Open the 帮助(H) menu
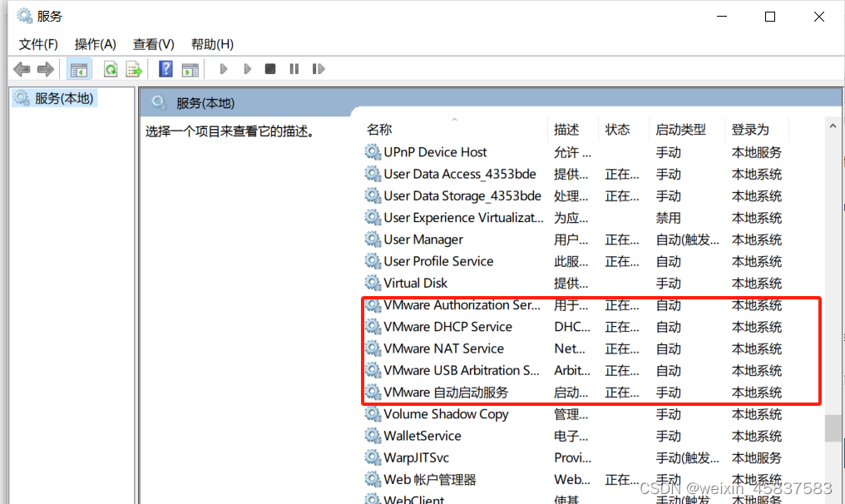The width and height of the screenshot is (845, 504). pyautogui.click(x=212, y=44)
